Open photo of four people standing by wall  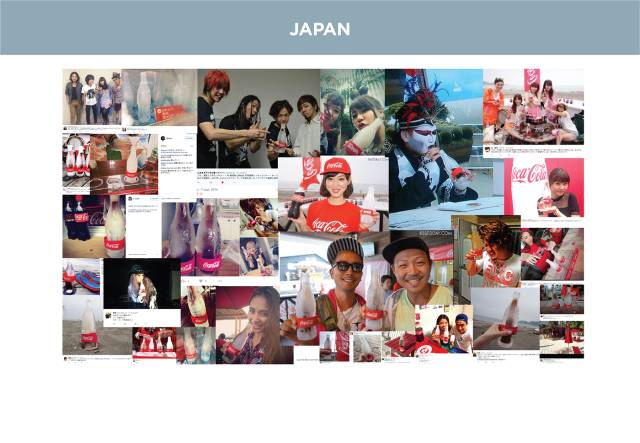(92, 97)
